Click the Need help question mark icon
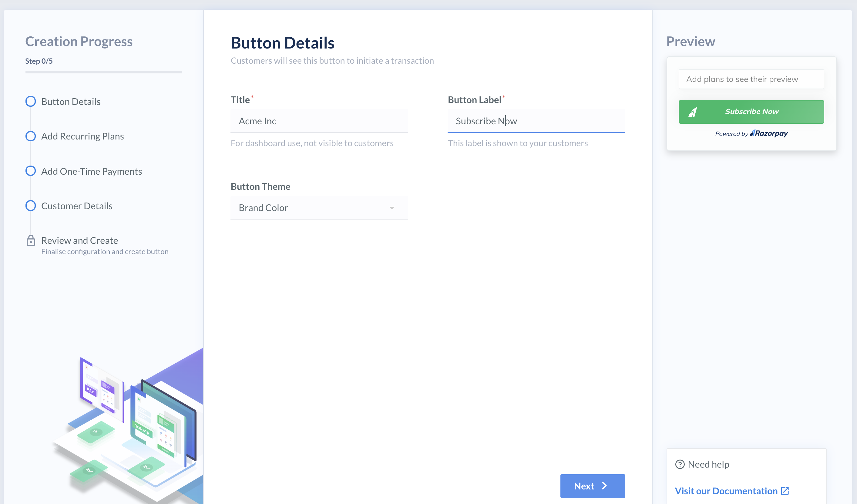The image size is (857, 504). (x=680, y=464)
